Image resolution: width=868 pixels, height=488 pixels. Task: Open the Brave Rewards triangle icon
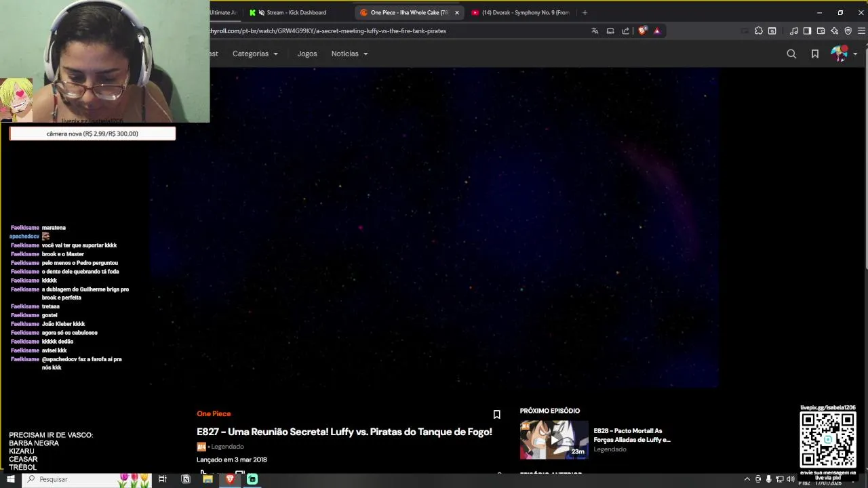point(656,30)
